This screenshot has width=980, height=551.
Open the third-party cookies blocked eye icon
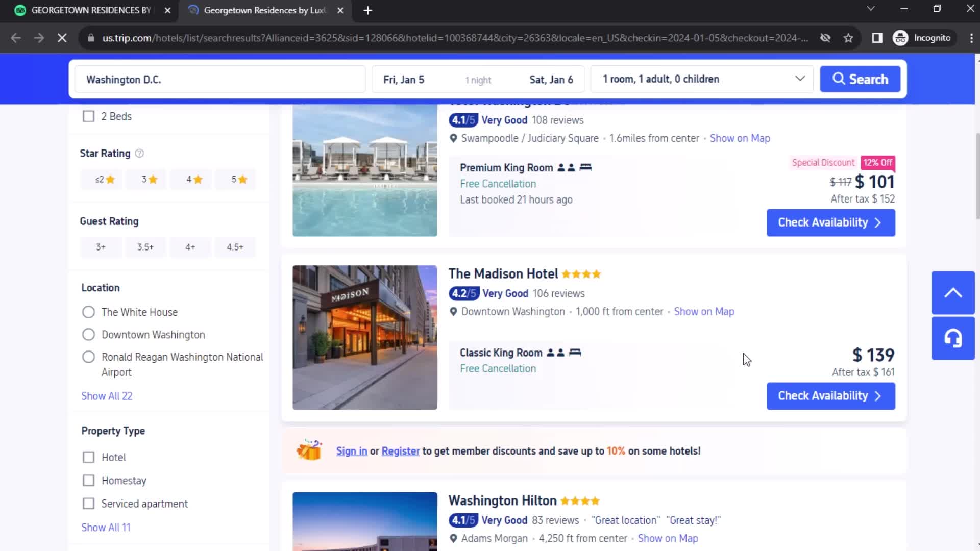pos(825,38)
